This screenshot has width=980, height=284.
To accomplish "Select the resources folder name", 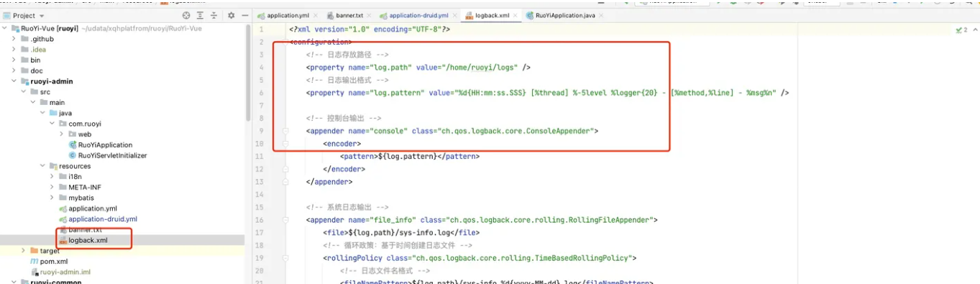I will pos(75,166).
